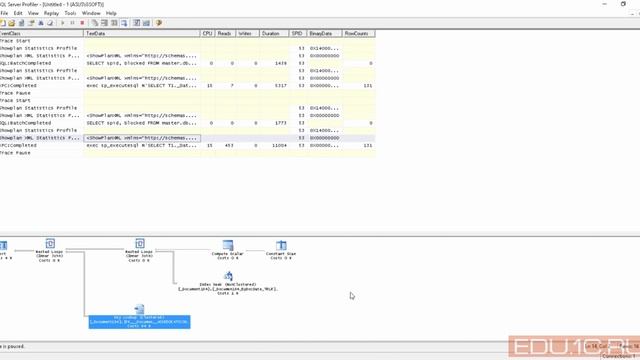This screenshot has width=640, height=360.
Task: Click the round yellow icon ending the toolbar
Action: [159, 23]
